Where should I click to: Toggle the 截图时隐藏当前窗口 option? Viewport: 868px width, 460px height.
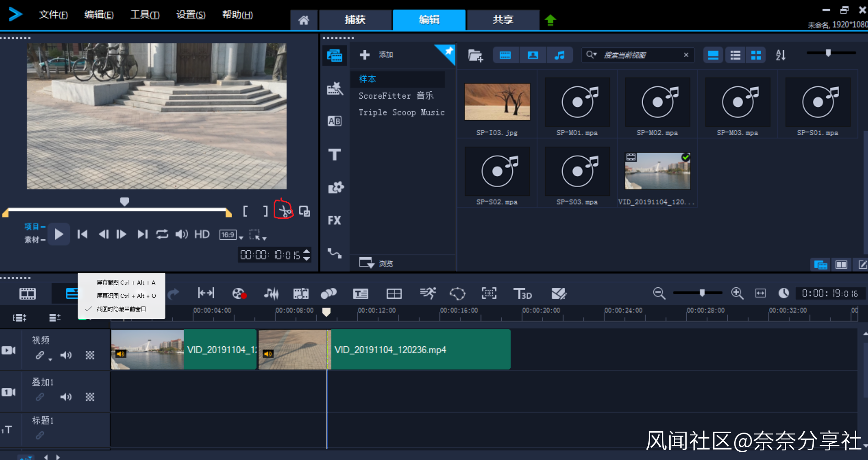(121, 309)
